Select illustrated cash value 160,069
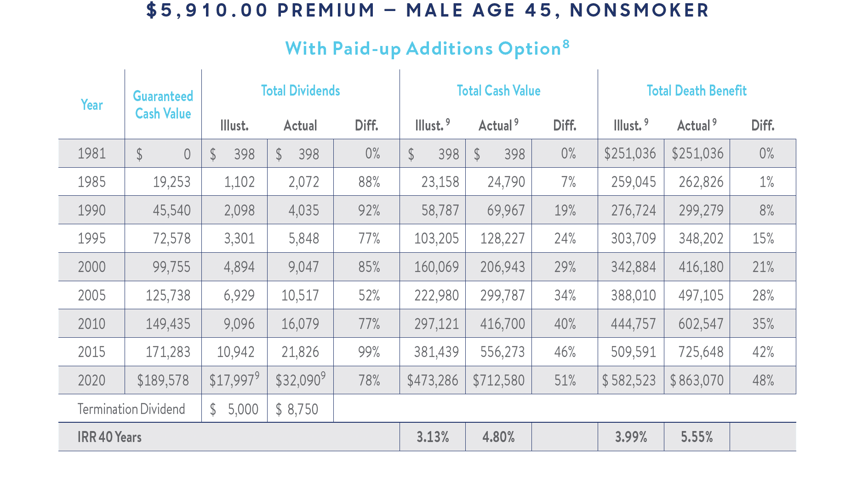This screenshot has width=868, height=488. tap(436, 267)
